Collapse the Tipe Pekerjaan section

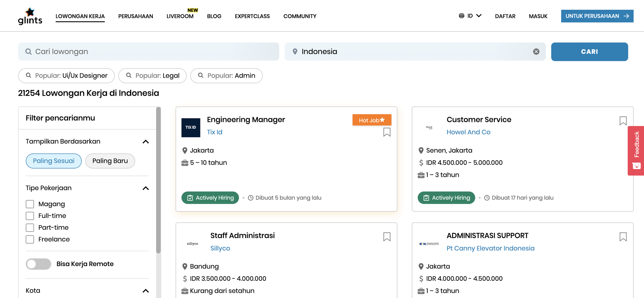[146, 188]
